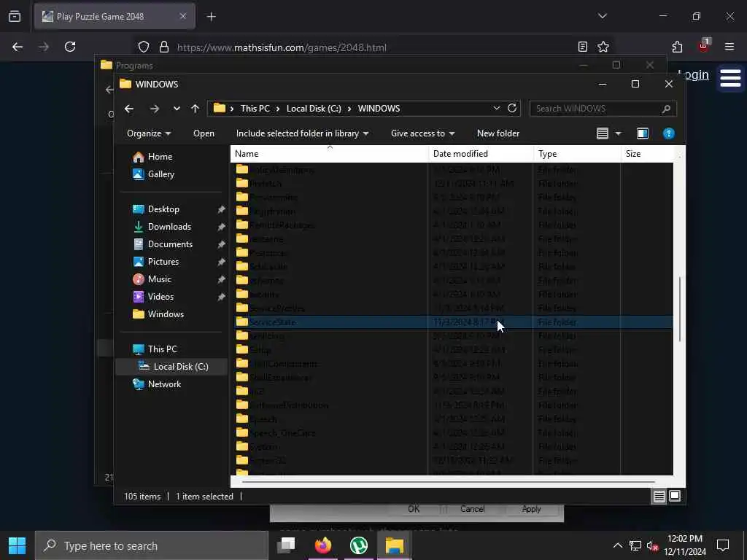The image size is (747, 560).
Task: Open Task View on taskbar
Action: click(x=286, y=545)
